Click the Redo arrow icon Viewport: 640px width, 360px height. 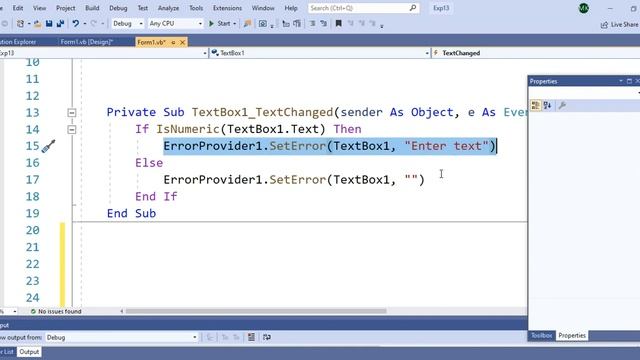pos(93,24)
